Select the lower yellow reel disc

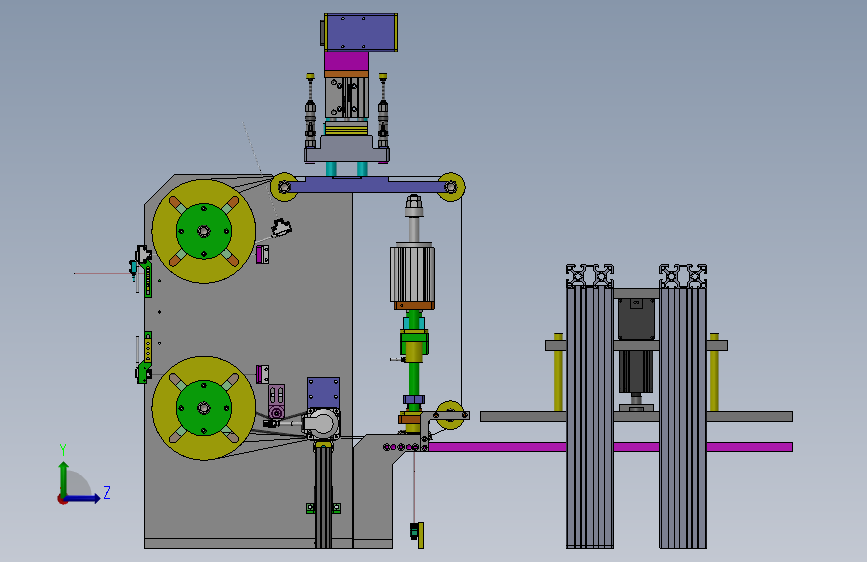coord(203,408)
